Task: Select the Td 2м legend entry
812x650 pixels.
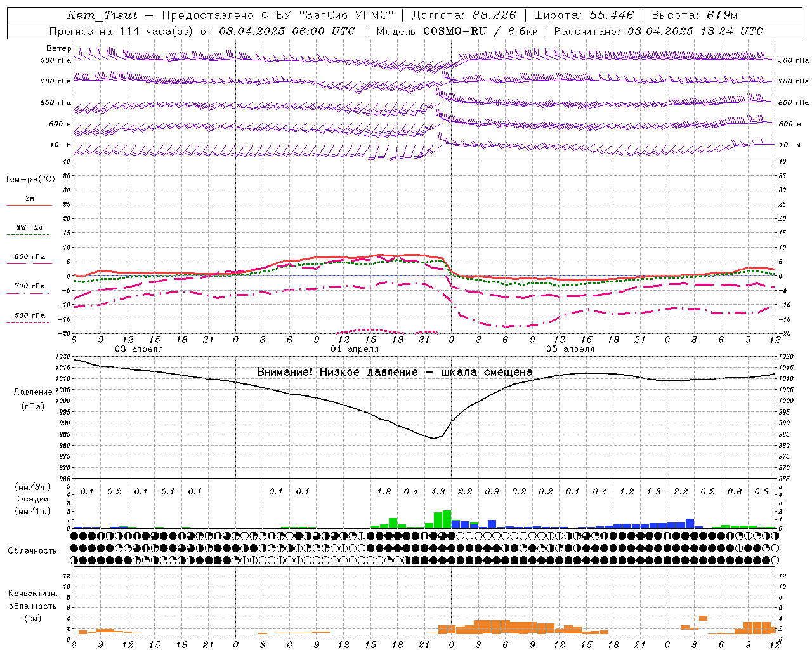Action: tap(30, 227)
